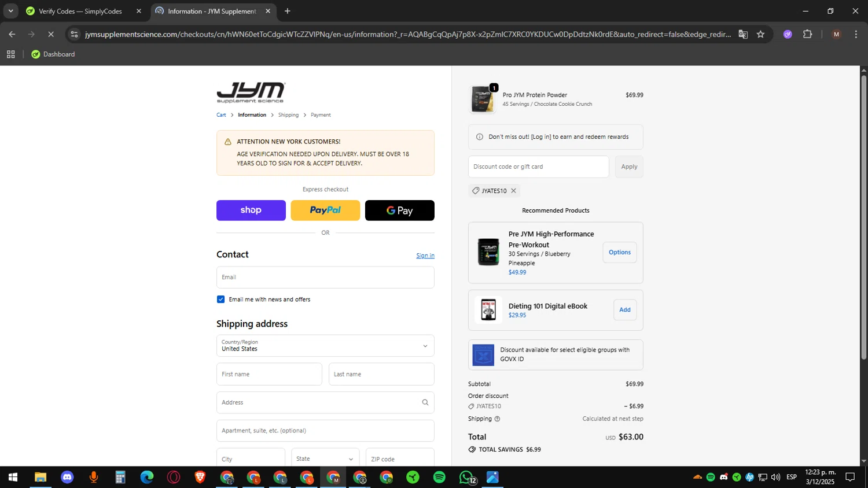This screenshot has width=868, height=488.
Task: Switch to Verify Codes — SimplyCodes tab
Action: (80, 11)
